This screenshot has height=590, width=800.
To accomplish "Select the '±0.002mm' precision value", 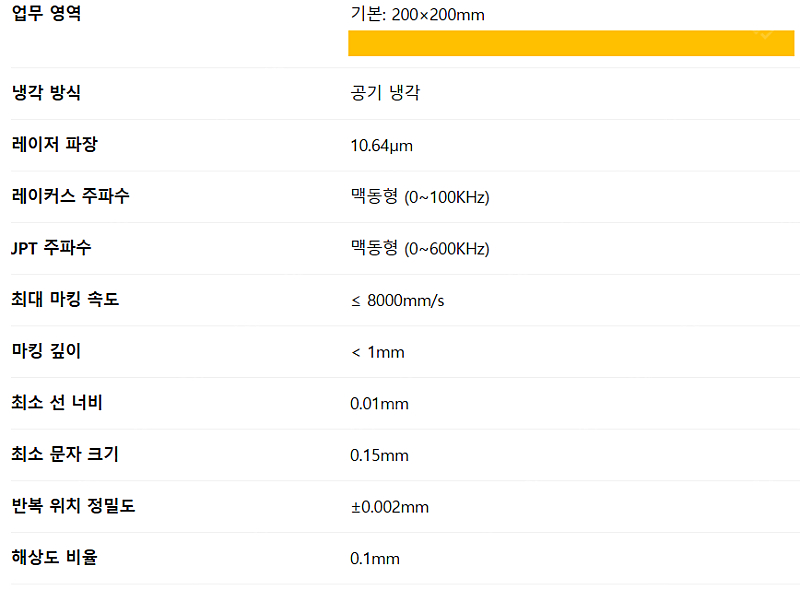I will [x=389, y=507].
